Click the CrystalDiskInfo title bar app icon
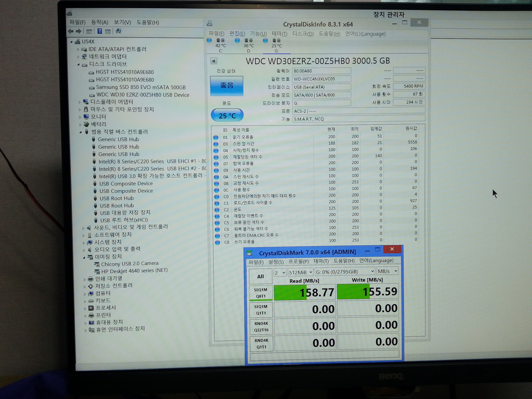 pos(210,24)
